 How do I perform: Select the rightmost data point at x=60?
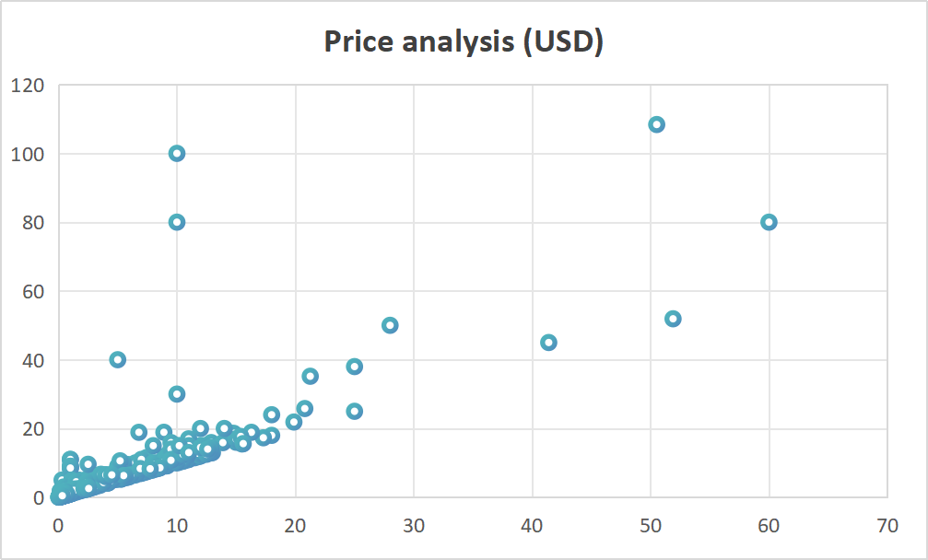(x=769, y=222)
